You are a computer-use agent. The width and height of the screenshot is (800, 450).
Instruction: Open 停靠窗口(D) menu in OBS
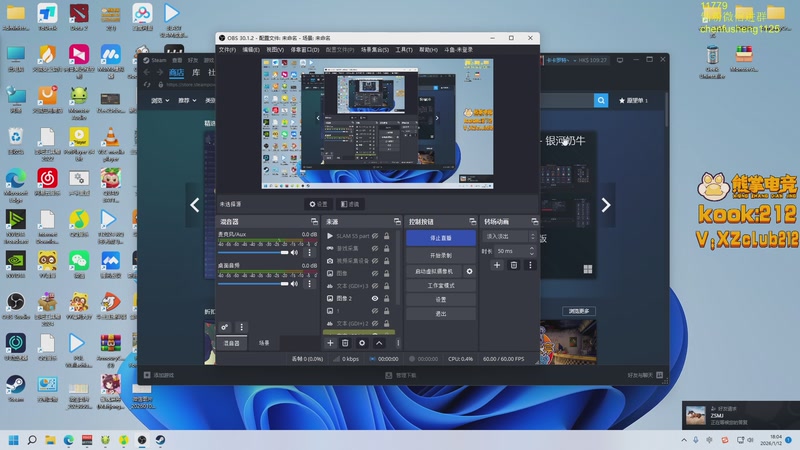(305, 50)
